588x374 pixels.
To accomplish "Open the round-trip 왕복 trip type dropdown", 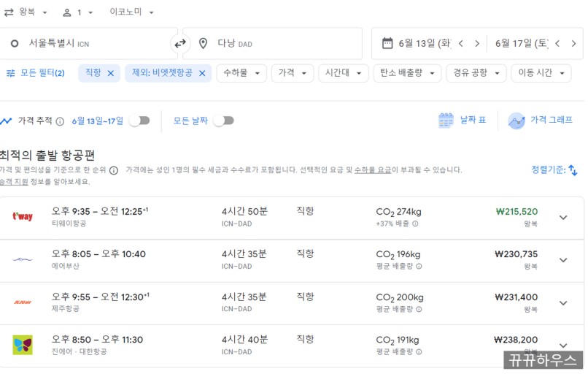I will point(26,12).
